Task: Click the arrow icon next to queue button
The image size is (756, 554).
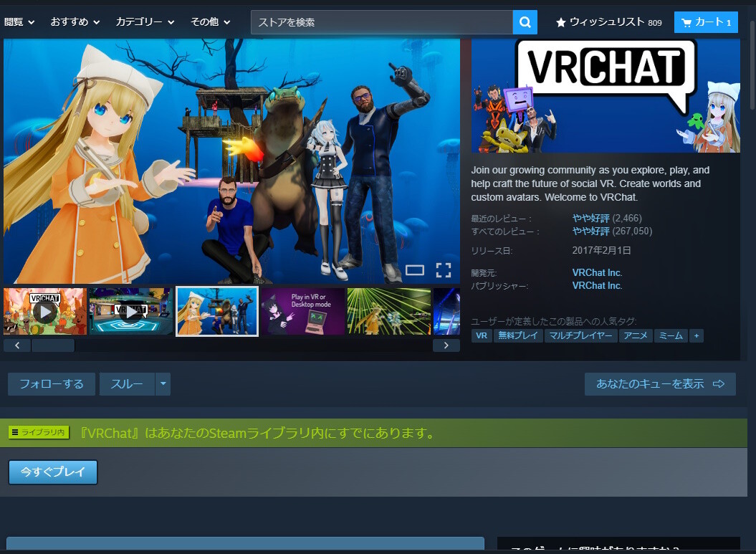Action: tap(719, 384)
